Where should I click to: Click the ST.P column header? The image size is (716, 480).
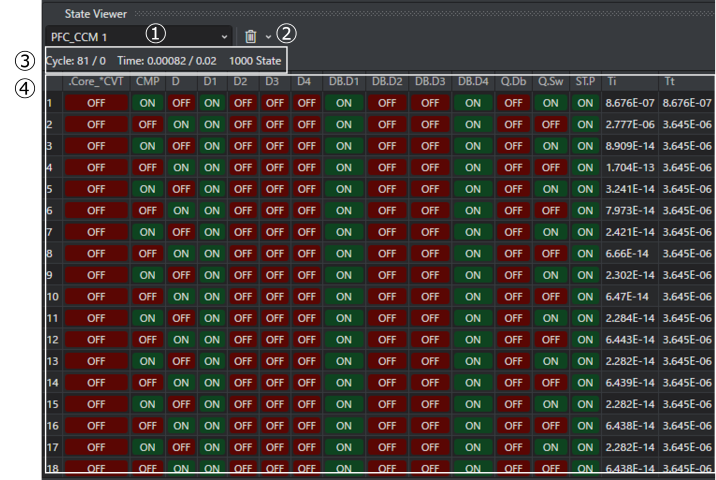(x=585, y=81)
